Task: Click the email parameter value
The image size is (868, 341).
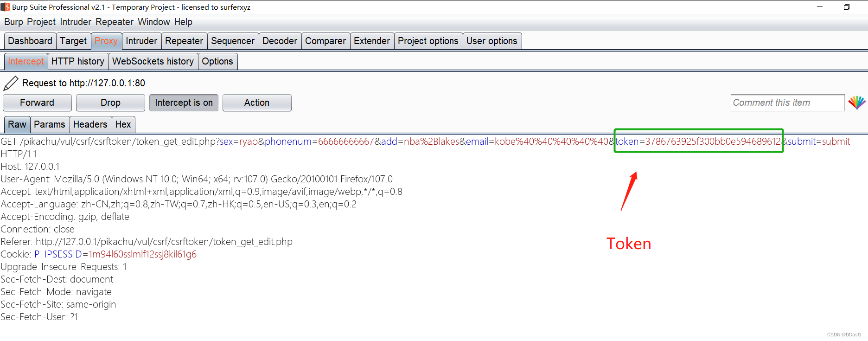Action: click(552, 142)
